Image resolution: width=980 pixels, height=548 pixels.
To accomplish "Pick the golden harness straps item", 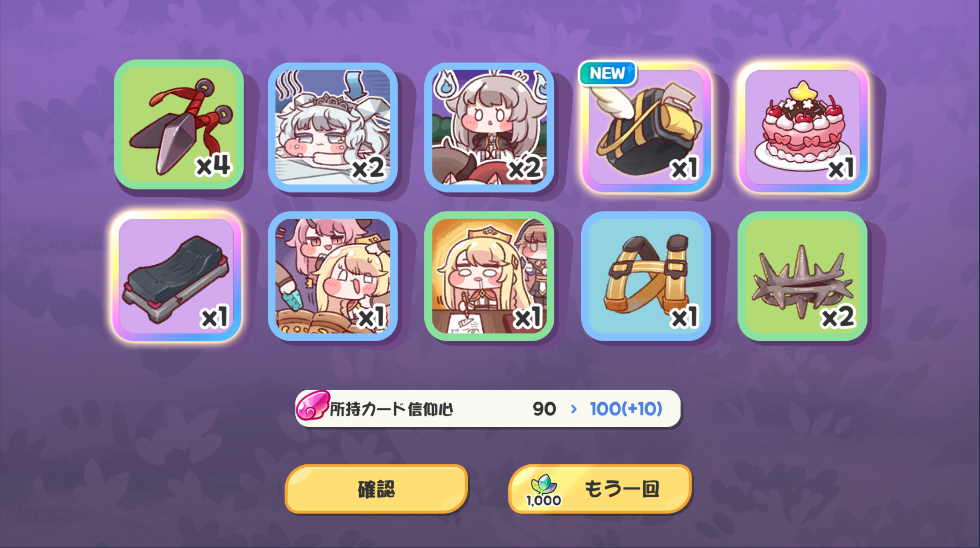I will pyautogui.click(x=646, y=277).
